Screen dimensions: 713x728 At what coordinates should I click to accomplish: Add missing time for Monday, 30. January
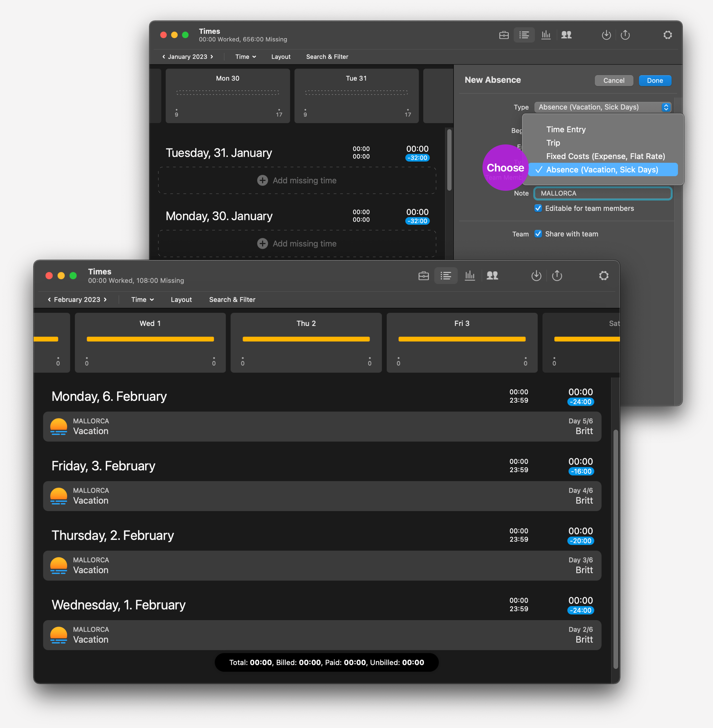tap(297, 244)
